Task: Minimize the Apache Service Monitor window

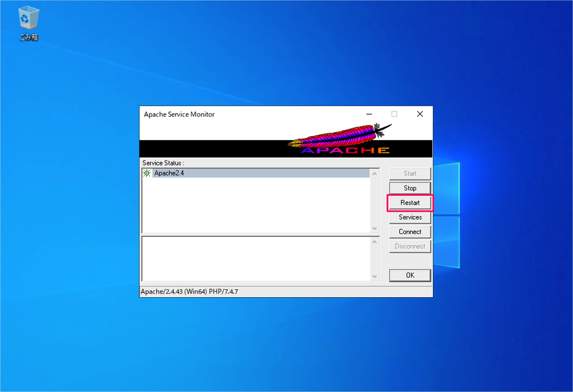Action: [x=369, y=114]
